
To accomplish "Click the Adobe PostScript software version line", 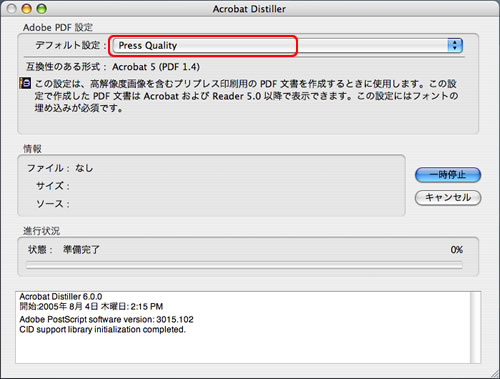I will tap(106, 319).
